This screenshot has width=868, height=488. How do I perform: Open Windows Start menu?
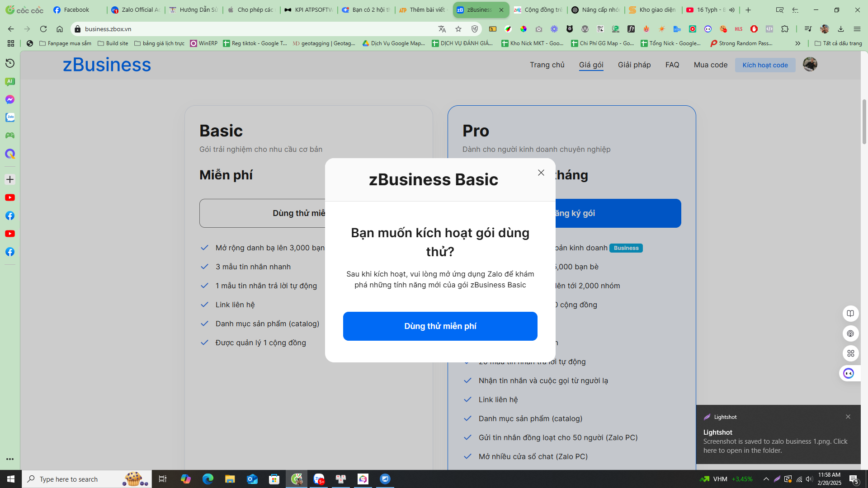[11, 479]
